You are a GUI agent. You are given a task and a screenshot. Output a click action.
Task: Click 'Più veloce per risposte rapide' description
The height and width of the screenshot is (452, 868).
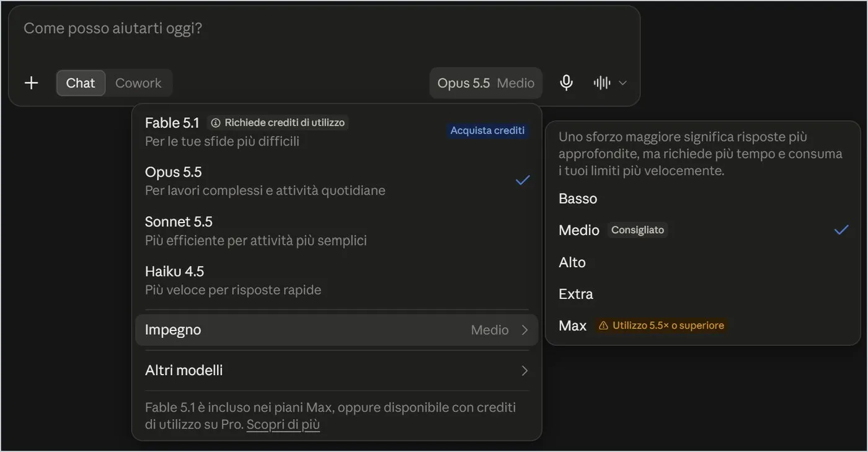(233, 290)
